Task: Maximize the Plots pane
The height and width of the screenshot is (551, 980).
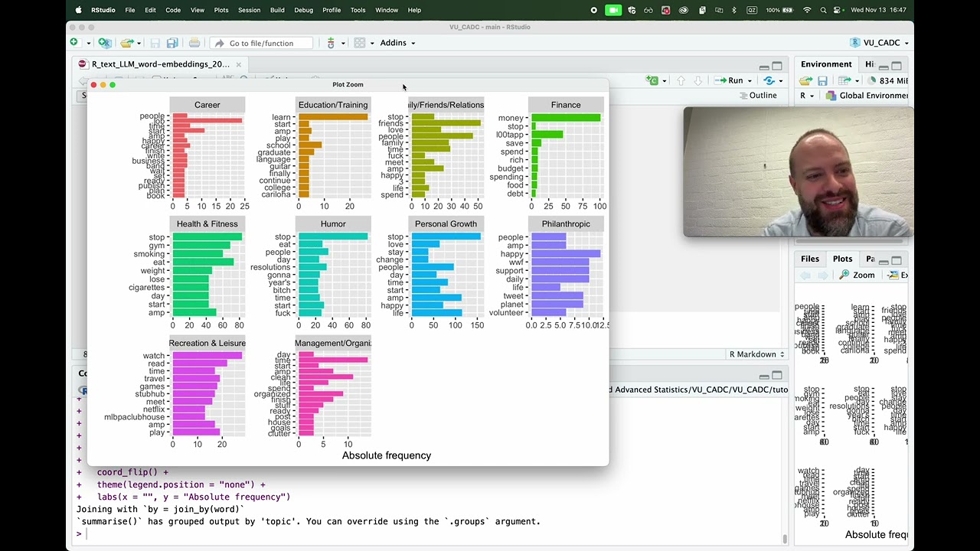Action: click(896, 260)
